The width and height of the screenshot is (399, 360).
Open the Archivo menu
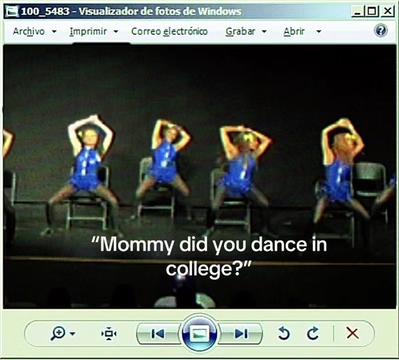(29, 31)
